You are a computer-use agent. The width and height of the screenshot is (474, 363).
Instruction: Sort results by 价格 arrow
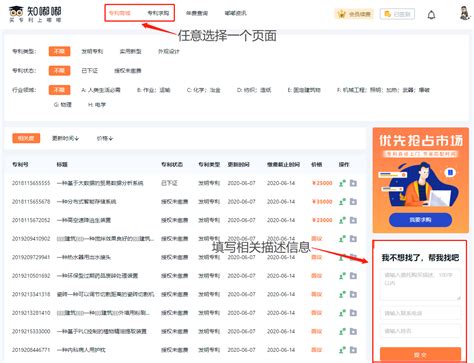click(x=105, y=138)
